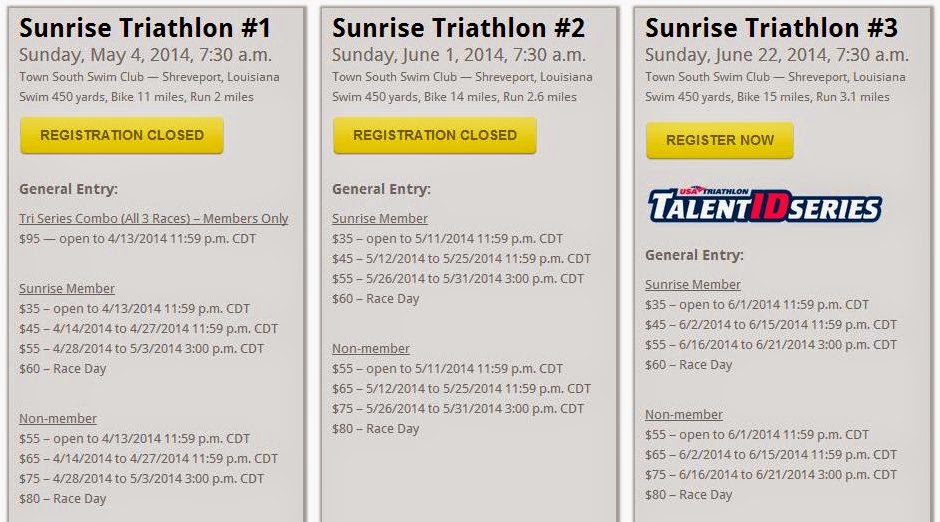940x522 pixels.
Task: Click General Entry label in Triathlon #3
Action: click(694, 255)
